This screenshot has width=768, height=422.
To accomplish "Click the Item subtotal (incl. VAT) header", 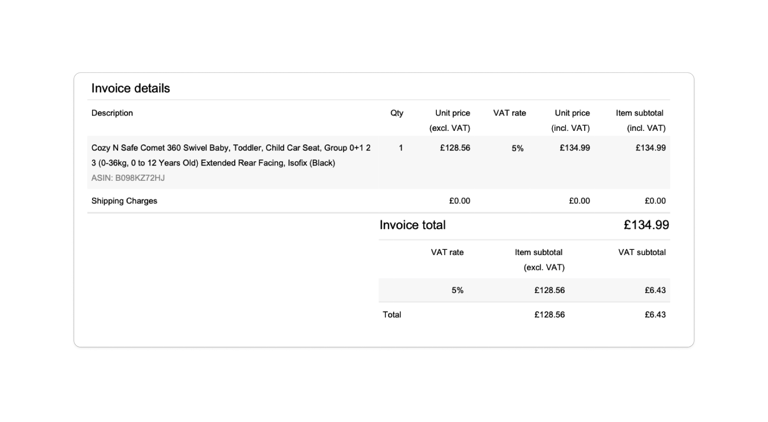I will (640, 120).
